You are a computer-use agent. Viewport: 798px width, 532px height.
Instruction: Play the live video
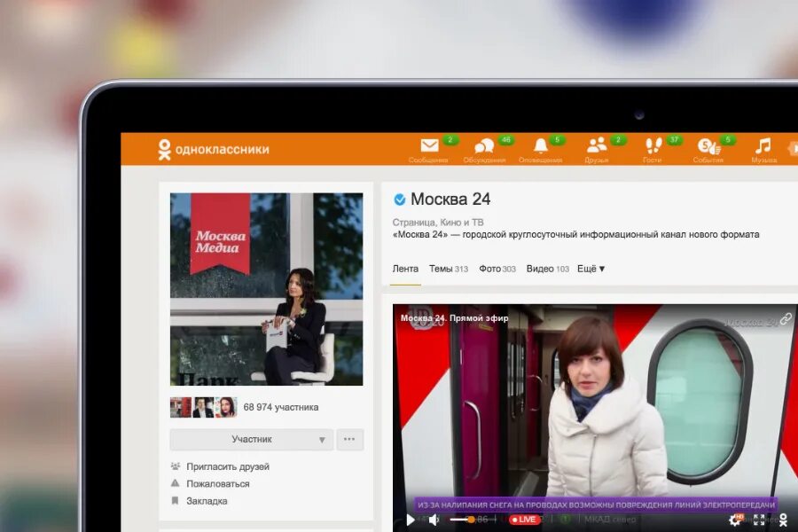[x=411, y=520]
